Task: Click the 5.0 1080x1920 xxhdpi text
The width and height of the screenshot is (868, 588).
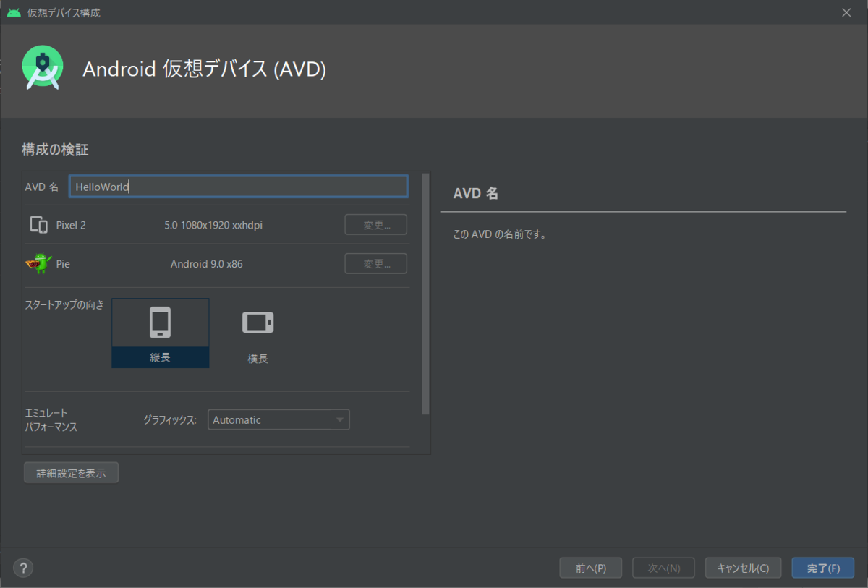Action: tap(213, 225)
